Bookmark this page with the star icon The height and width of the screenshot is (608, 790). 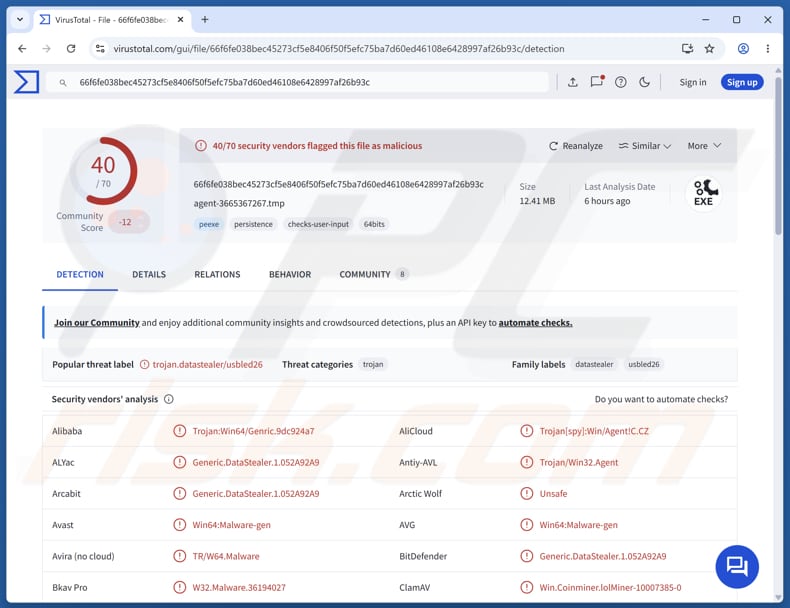tap(709, 48)
